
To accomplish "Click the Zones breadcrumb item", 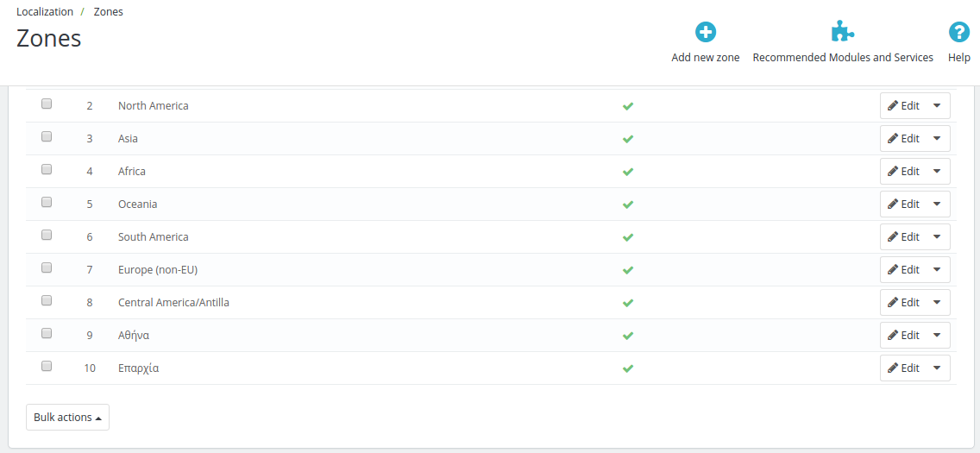I will [108, 12].
